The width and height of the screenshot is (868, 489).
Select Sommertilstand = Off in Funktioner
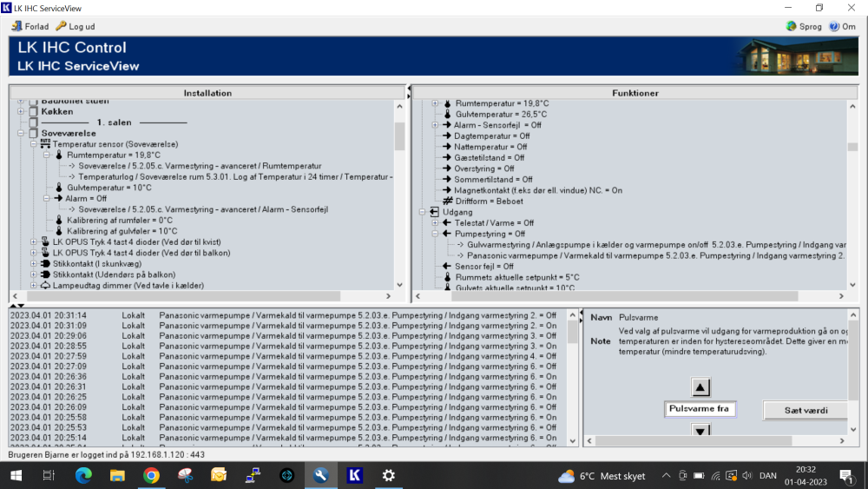pos(493,179)
